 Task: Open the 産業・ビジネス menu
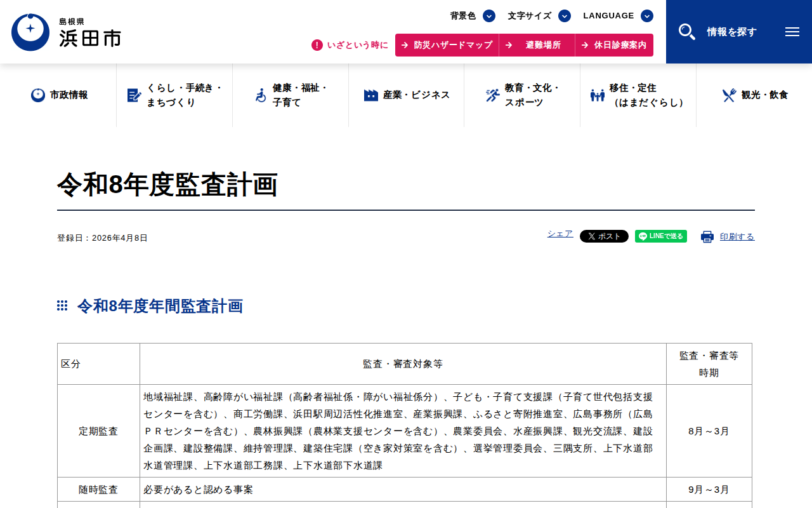tap(406, 95)
